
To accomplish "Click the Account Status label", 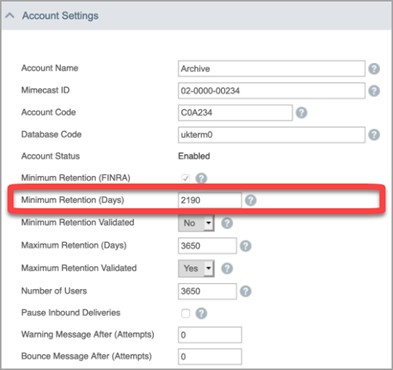I will (50, 156).
